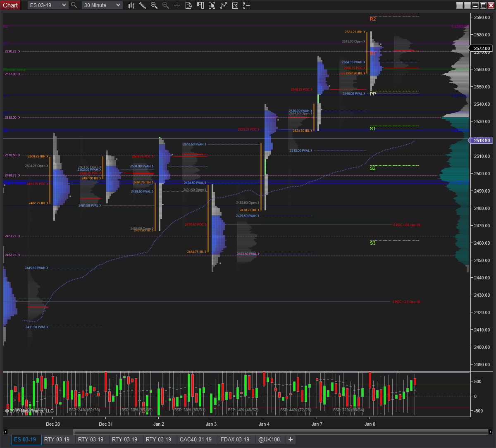Click the 2572.00 price axis marker

(480, 48)
